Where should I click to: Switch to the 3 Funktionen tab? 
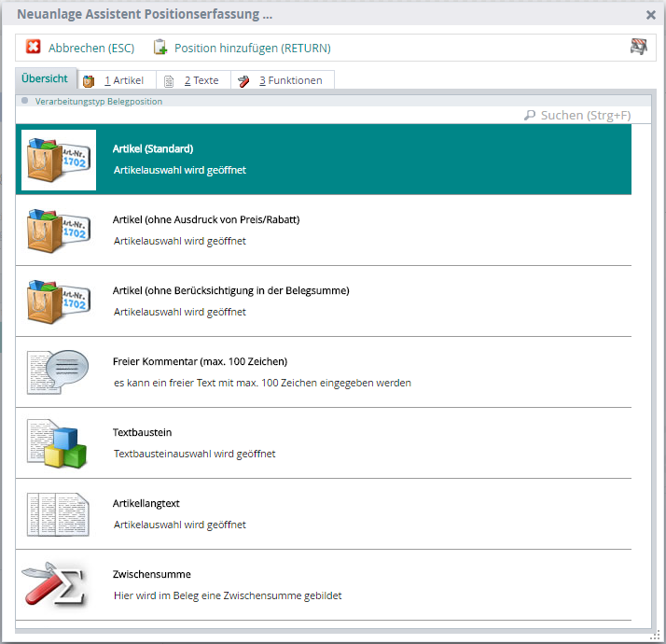[282, 80]
